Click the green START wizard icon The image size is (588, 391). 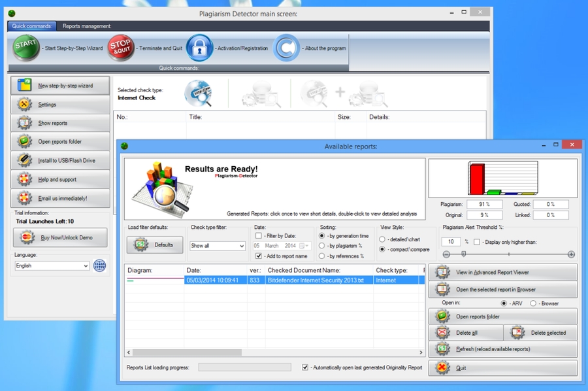point(25,48)
